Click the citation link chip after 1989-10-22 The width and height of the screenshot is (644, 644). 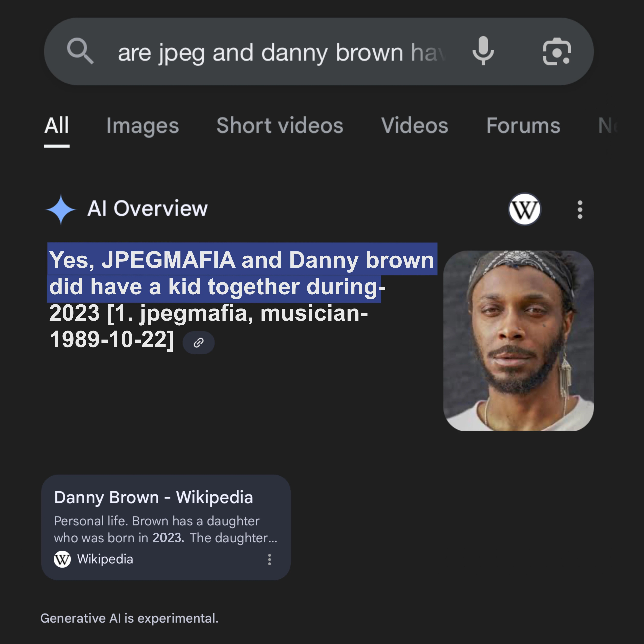point(199,342)
